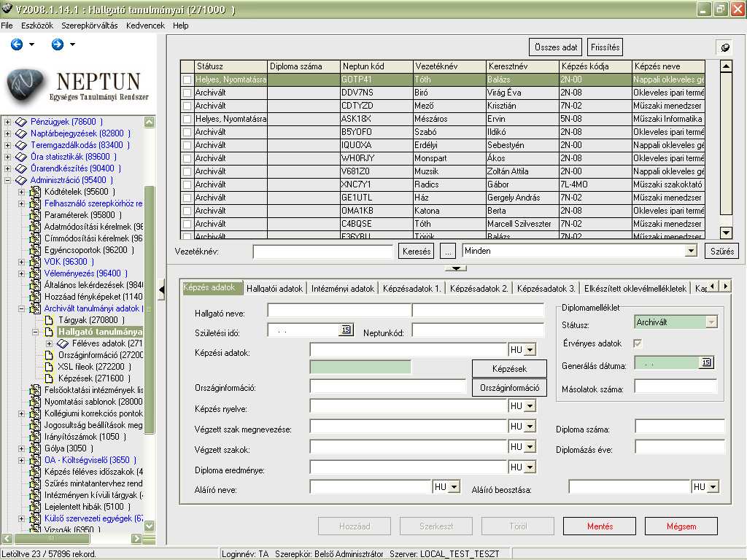Open the Minden filter dropdown
Image resolution: width=747 pixels, height=560 pixels.
pyautogui.click(x=691, y=251)
